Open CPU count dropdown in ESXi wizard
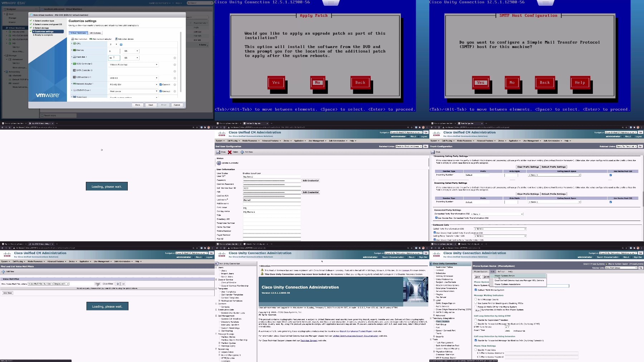The width and height of the screenshot is (644, 362). point(113,44)
